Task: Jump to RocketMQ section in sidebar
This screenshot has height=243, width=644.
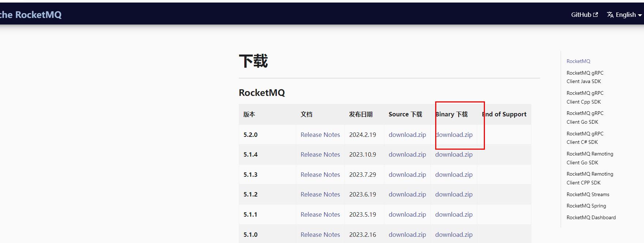Action: (x=578, y=61)
